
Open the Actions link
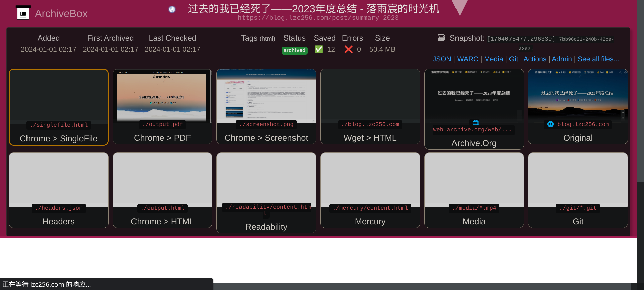coord(535,59)
